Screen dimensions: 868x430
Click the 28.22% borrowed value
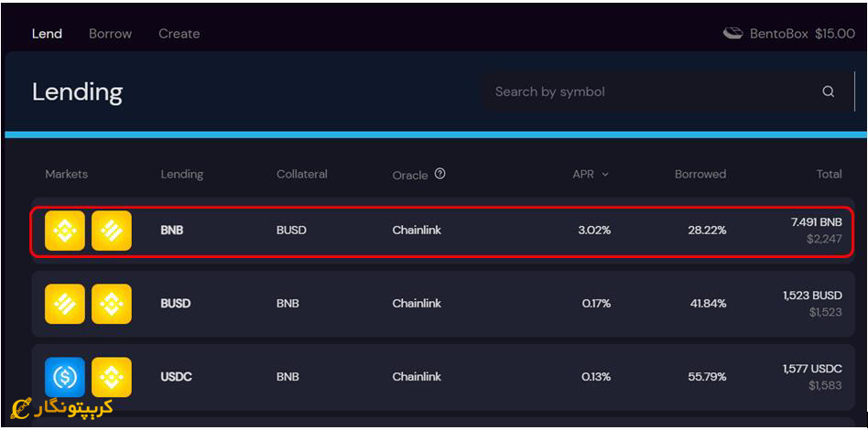(x=707, y=231)
